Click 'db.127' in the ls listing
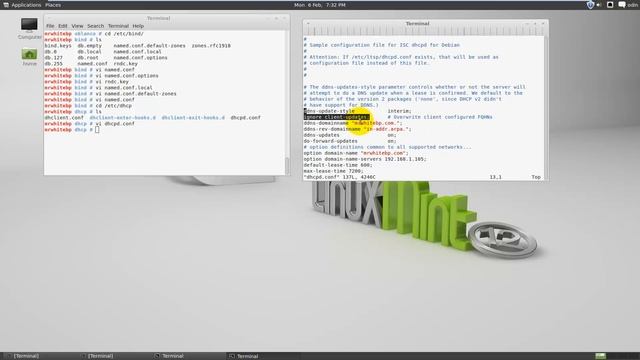Screen dimensions: 640x360 click(53, 58)
